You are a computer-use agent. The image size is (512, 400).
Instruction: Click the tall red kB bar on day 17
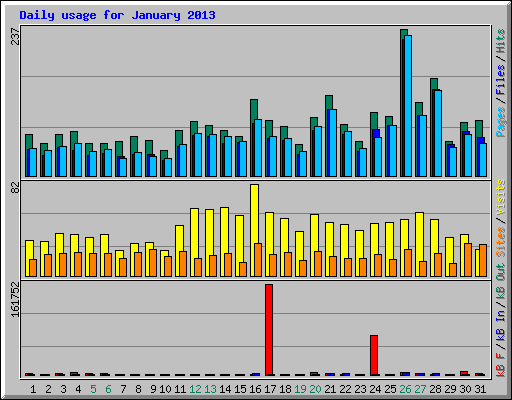coord(269,330)
